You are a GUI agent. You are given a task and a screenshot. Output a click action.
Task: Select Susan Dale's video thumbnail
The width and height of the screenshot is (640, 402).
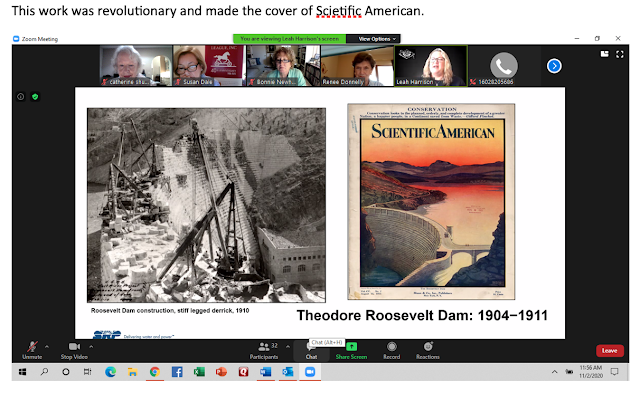209,66
